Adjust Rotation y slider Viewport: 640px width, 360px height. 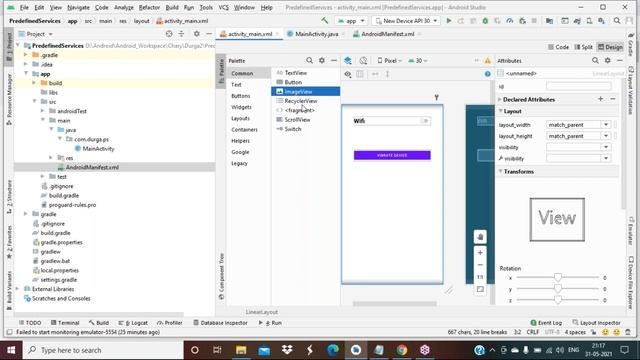pyautogui.click(x=558, y=289)
